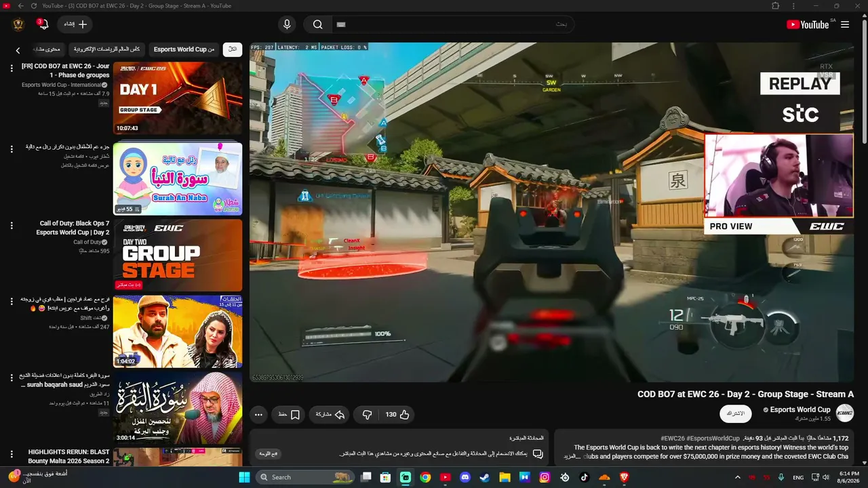Expand description with '...المزيد'
Image resolution: width=868 pixels, height=488 pixels.
(573, 456)
